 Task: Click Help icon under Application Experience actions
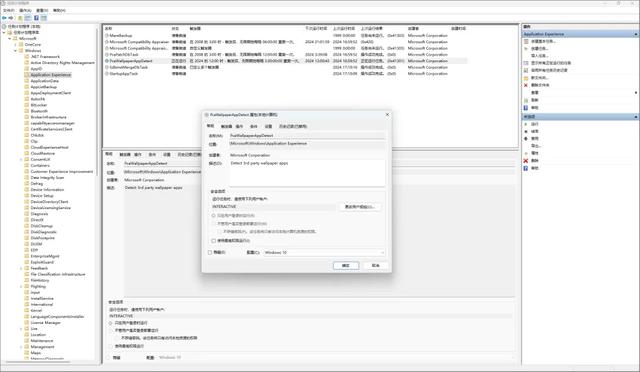[526, 108]
